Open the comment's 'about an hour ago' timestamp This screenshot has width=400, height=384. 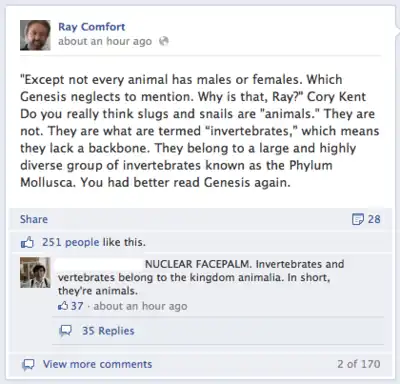140,306
